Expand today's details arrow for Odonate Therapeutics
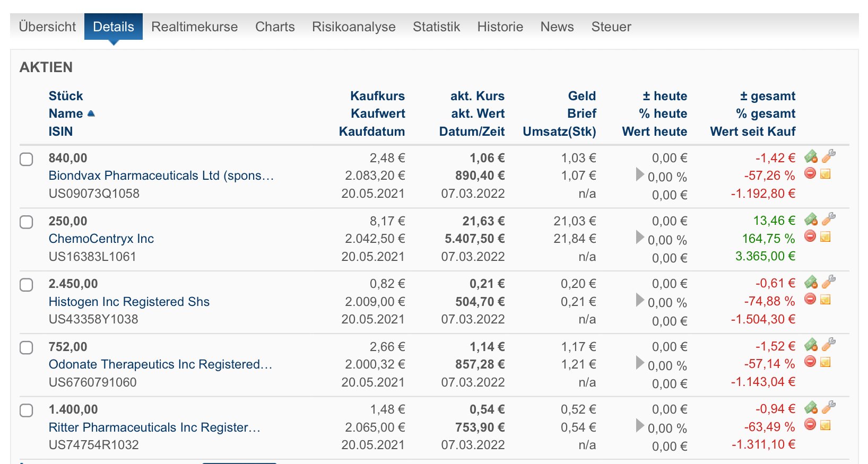This screenshot has width=868, height=464. (x=640, y=363)
